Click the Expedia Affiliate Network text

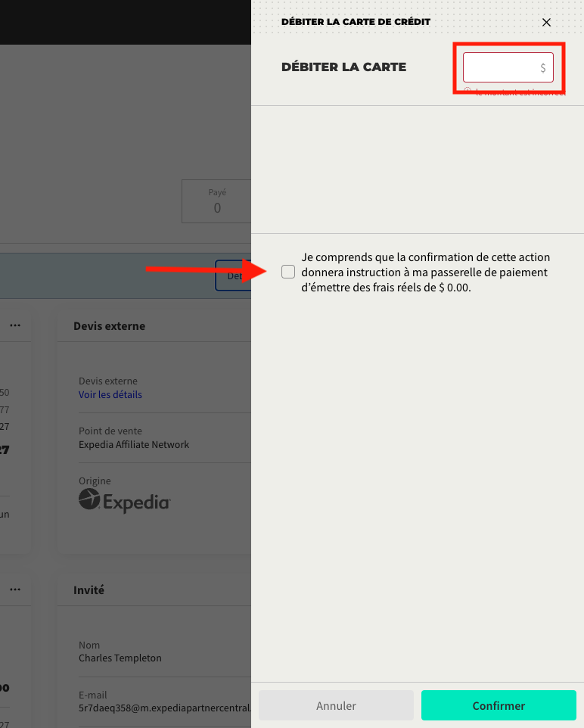pyautogui.click(x=134, y=445)
